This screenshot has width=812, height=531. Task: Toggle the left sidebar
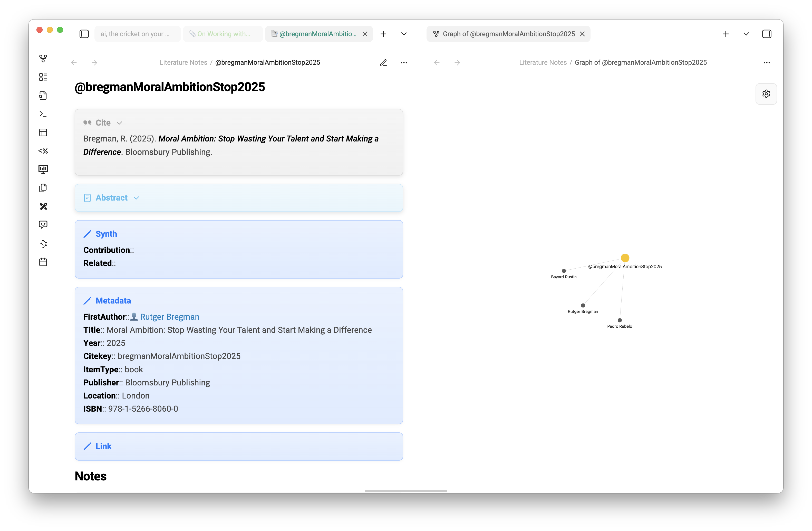84,34
